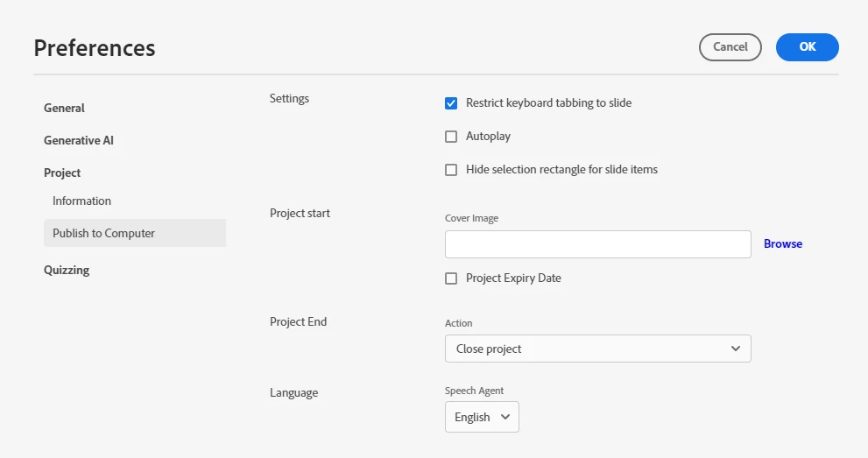Uncheck Restrict keyboard tabbing to slide
868x458 pixels.
click(451, 103)
